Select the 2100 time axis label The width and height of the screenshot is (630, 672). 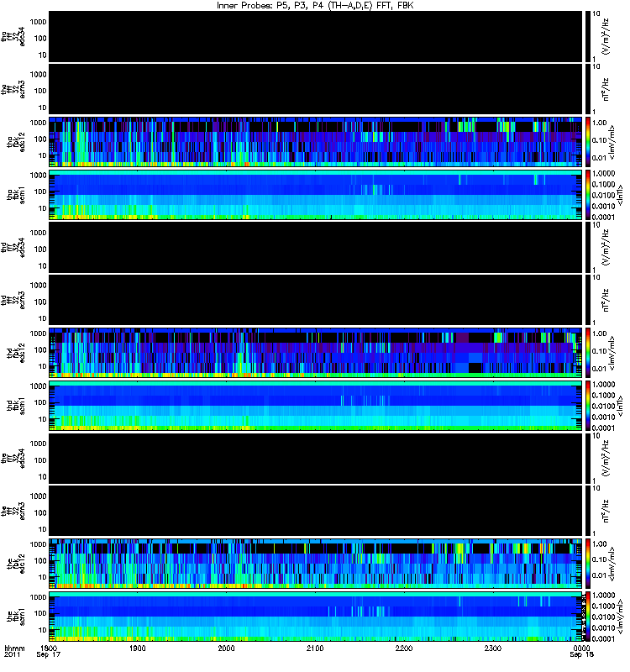coord(315,648)
